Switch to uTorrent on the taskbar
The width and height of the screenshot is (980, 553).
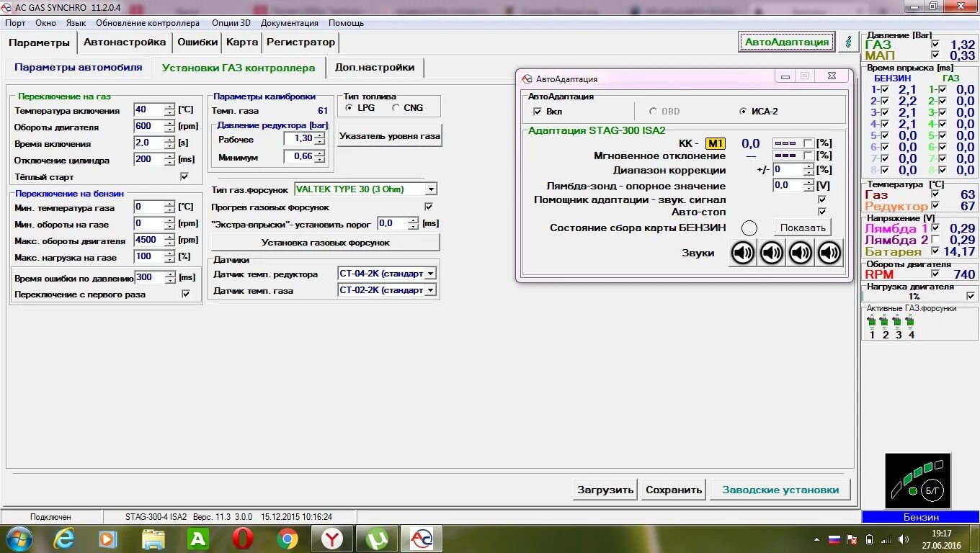click(x=377, y=539)
